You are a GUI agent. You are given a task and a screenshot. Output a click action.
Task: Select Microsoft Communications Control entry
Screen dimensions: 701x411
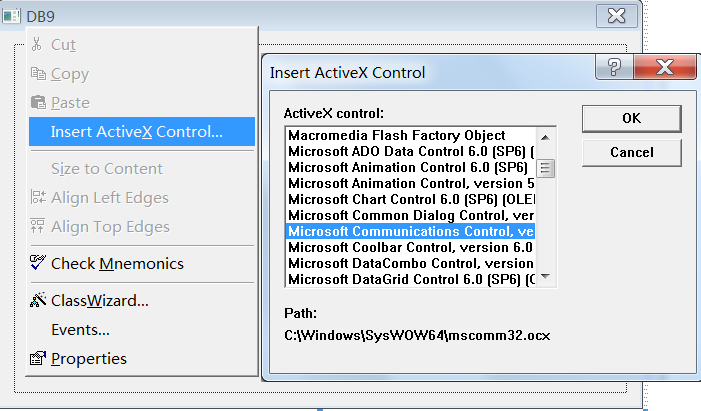[410, 231]
